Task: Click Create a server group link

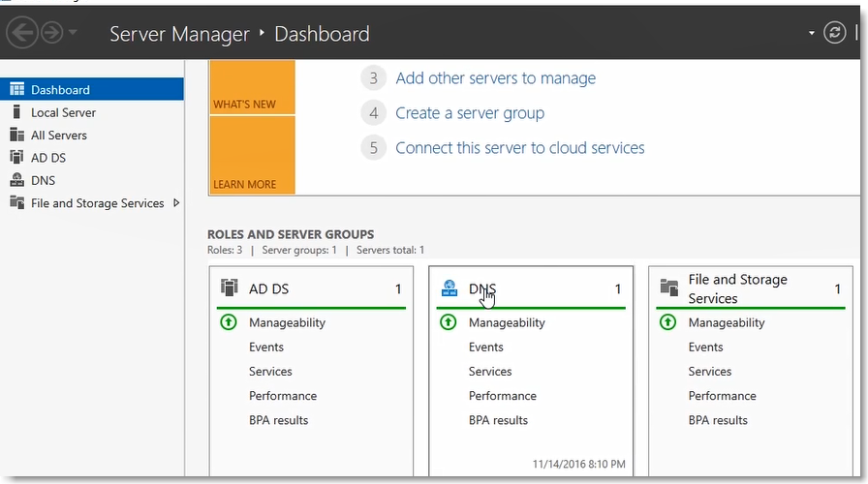Action: coord(469,113)
